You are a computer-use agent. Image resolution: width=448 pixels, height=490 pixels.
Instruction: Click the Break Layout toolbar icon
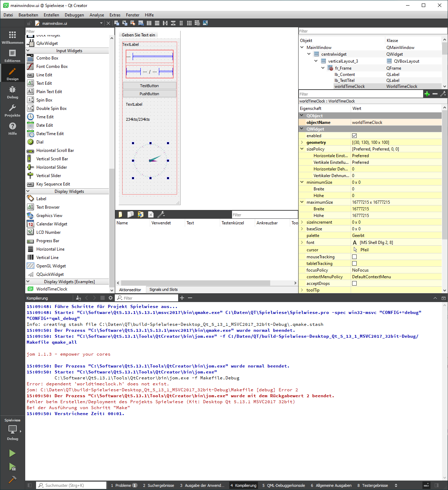[197, 23]
